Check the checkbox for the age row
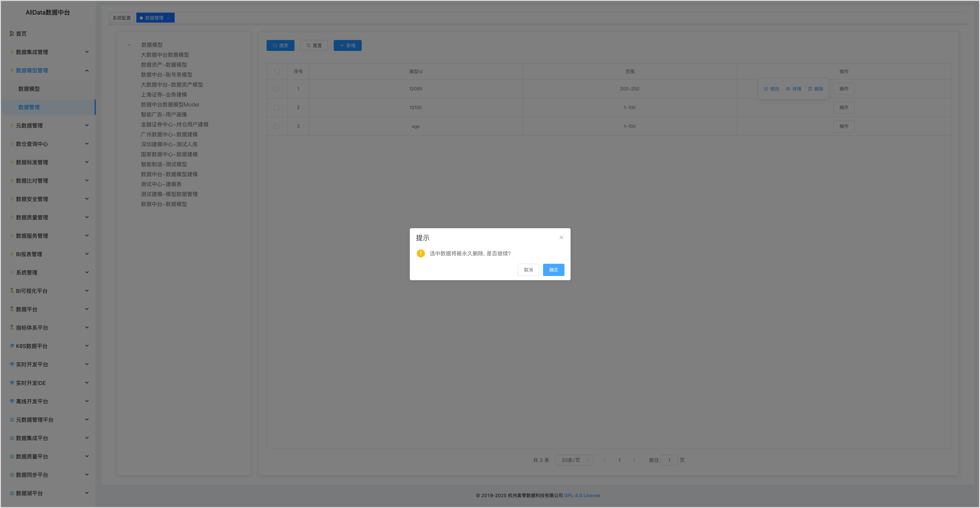980x508 pixels. pyautogui.click(x=276, y=126)
